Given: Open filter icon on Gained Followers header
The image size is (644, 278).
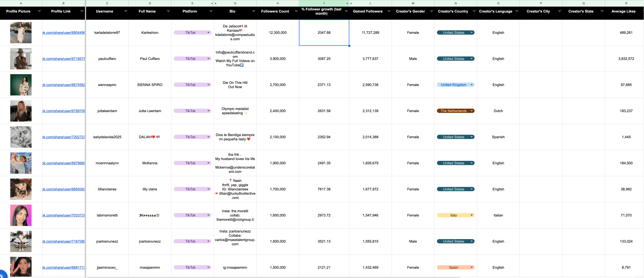Looking at the screenshot, I should [x=389, y=11].
